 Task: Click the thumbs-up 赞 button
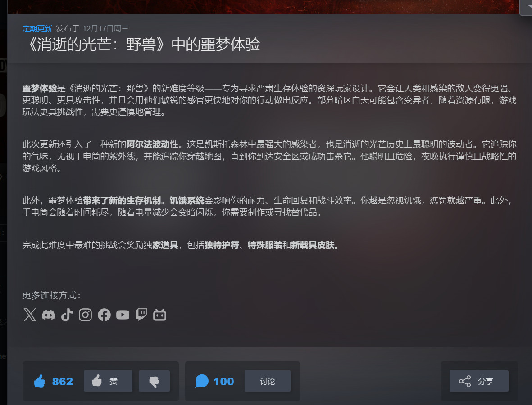108,381
